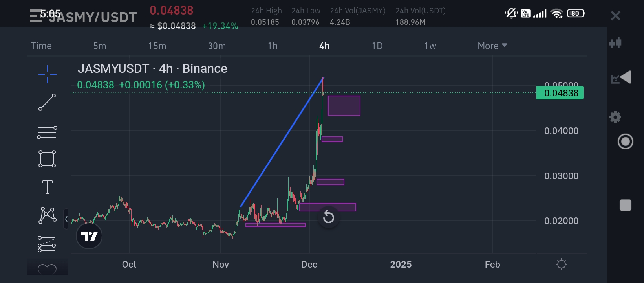Select the XABCD pattern tool
Viewport: 644px width, 283px height.
[47, 215]
